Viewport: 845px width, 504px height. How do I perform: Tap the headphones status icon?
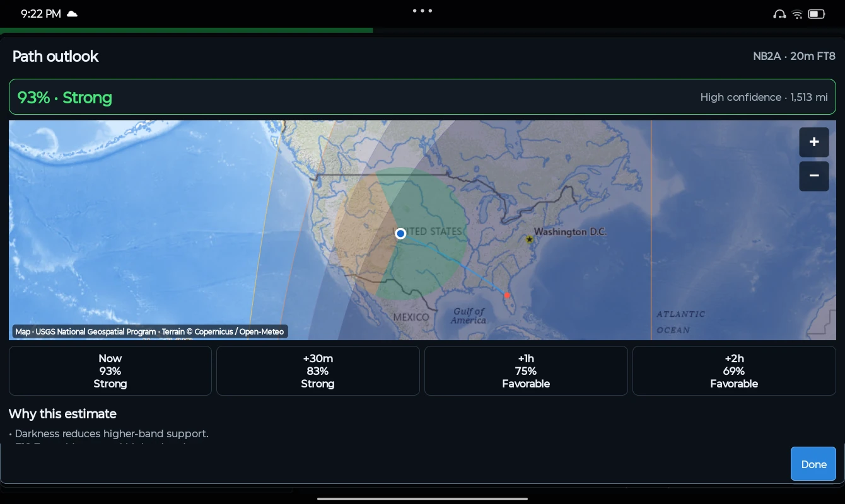point(779,14)
